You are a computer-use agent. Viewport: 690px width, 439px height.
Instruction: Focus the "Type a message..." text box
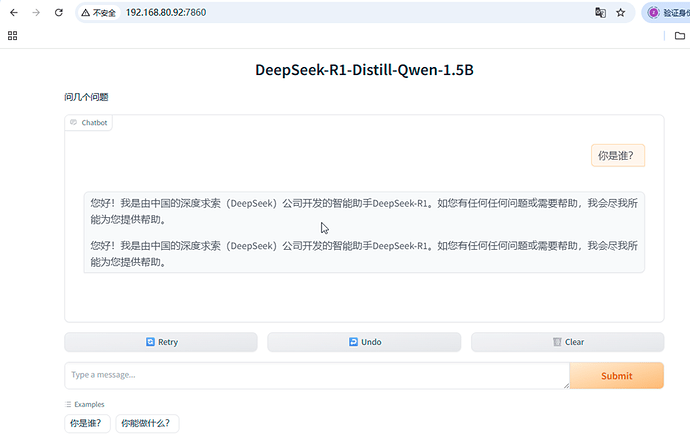pyautogui.click(x=316, y=376)
